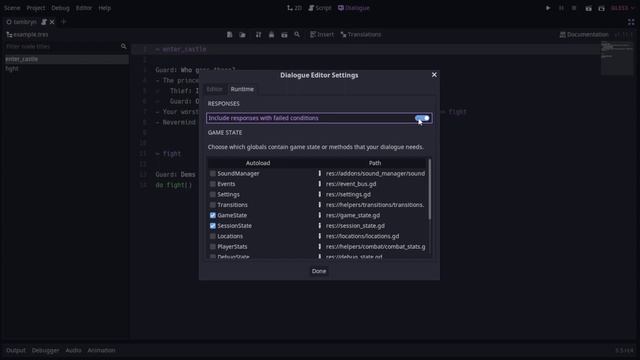This screenshot has height=360, width=640.
Task: Click the search magnifier toolbar icon
Action: click(x=297, y=35)
